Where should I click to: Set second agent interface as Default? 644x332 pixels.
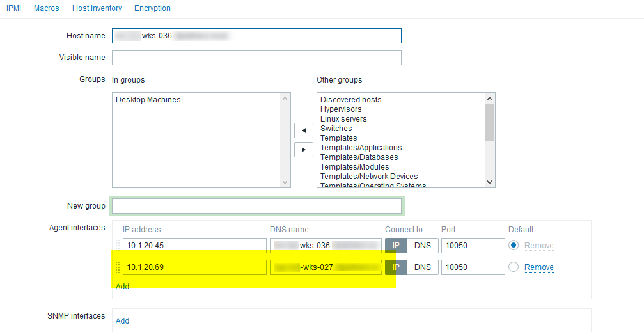point(514,267)
